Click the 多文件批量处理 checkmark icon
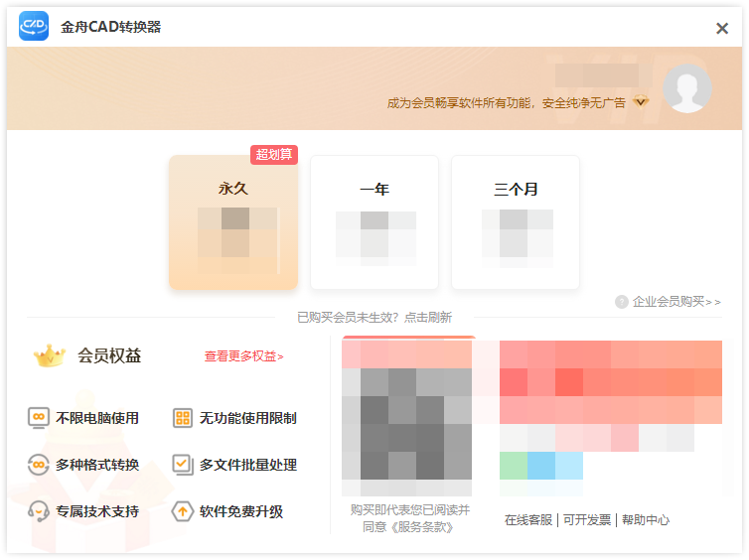 point(183,465)
